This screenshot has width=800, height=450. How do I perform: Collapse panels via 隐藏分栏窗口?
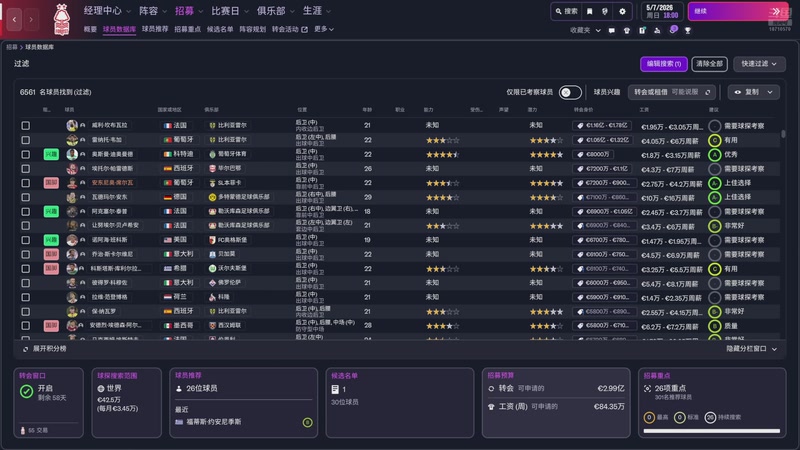pyautogui.click(x=752, y=349)
